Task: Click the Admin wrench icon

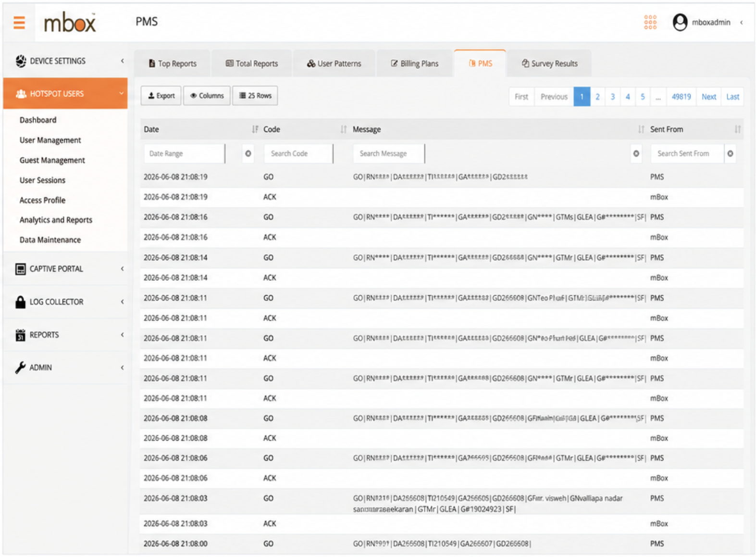Action: coord(20,367)
